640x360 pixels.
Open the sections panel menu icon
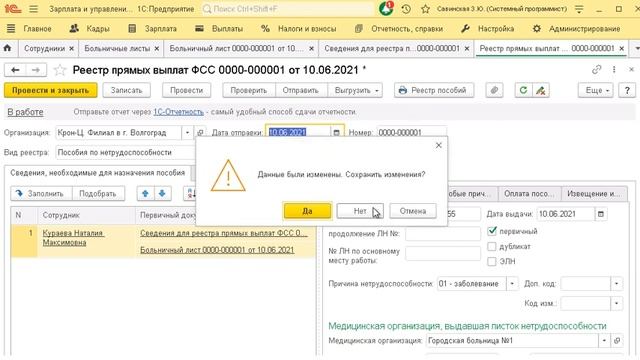coord(11,29)
